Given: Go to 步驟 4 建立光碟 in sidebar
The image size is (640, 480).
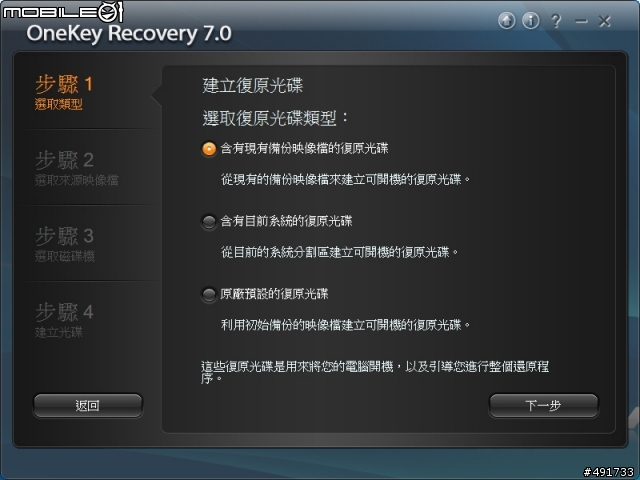Looking at the screenshot, I should point(64,320).
